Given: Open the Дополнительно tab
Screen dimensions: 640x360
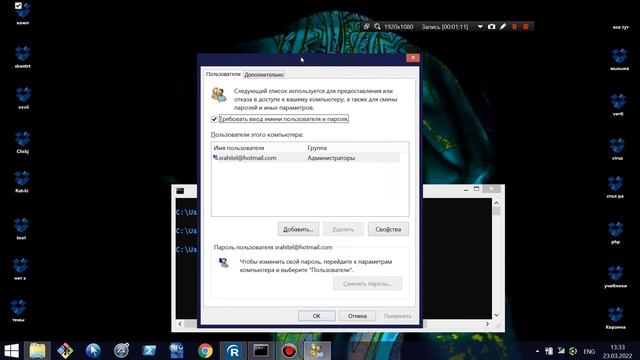Looking at the screenshot, I should (264, 75).
